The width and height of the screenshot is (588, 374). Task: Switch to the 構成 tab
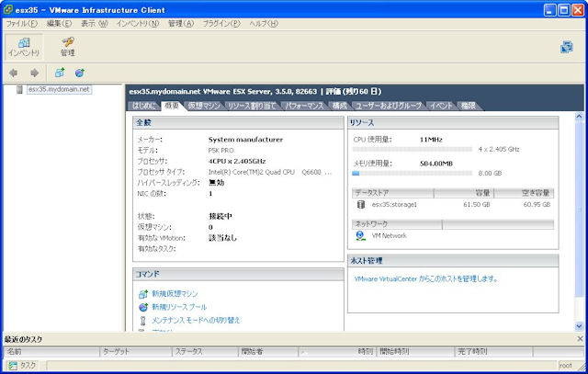(x=339, y=106)
